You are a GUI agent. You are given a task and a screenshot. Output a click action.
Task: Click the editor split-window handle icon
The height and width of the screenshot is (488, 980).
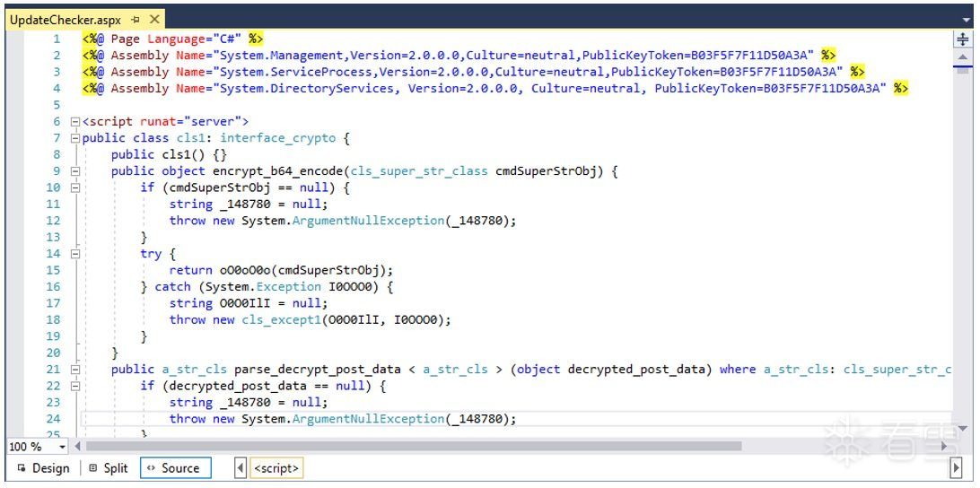pos(963,39)
